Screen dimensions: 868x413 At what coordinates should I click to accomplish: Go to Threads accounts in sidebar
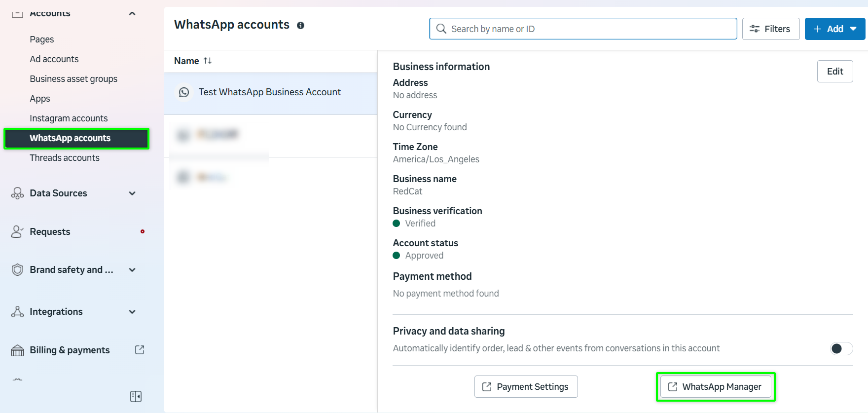click(65, 158)
